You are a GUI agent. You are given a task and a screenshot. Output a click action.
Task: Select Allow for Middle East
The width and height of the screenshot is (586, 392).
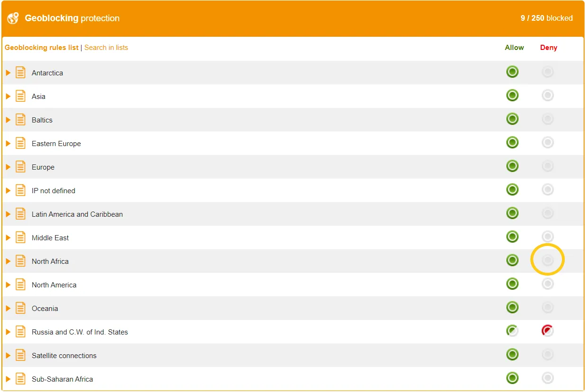512,237
